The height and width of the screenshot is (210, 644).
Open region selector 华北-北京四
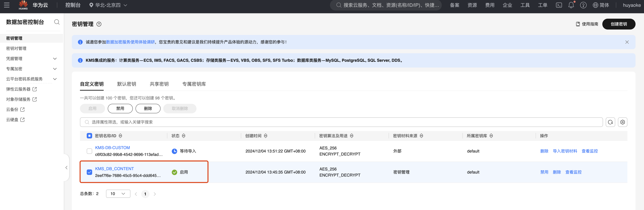click(108, 5)
